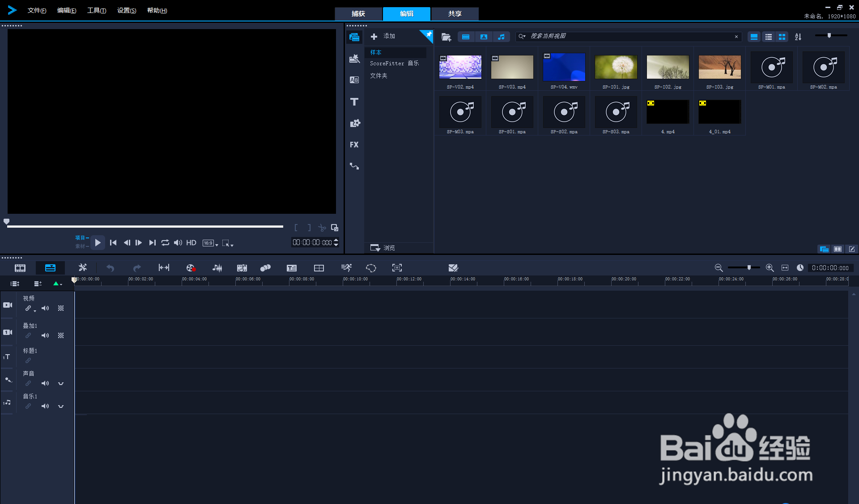This screenshot has width=859, height=504.
Task: Expand the aspect ratio 16:9 dropdown
Action: coord(210,243)
